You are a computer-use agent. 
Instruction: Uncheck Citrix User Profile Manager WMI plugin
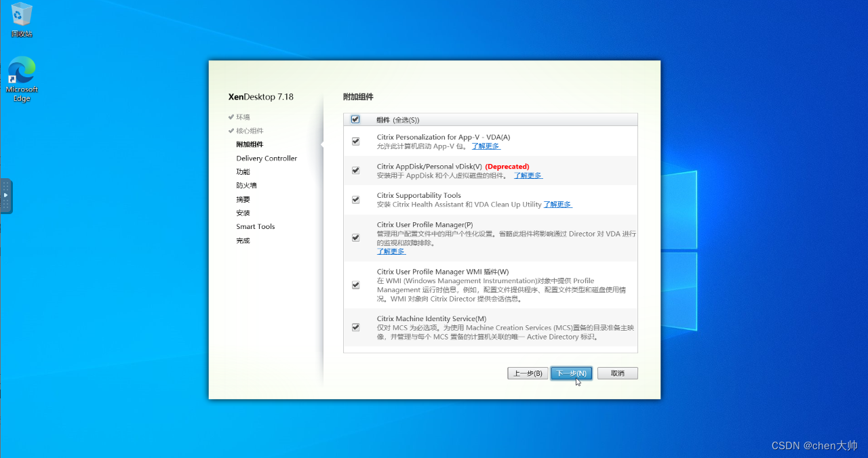point(355,285)
